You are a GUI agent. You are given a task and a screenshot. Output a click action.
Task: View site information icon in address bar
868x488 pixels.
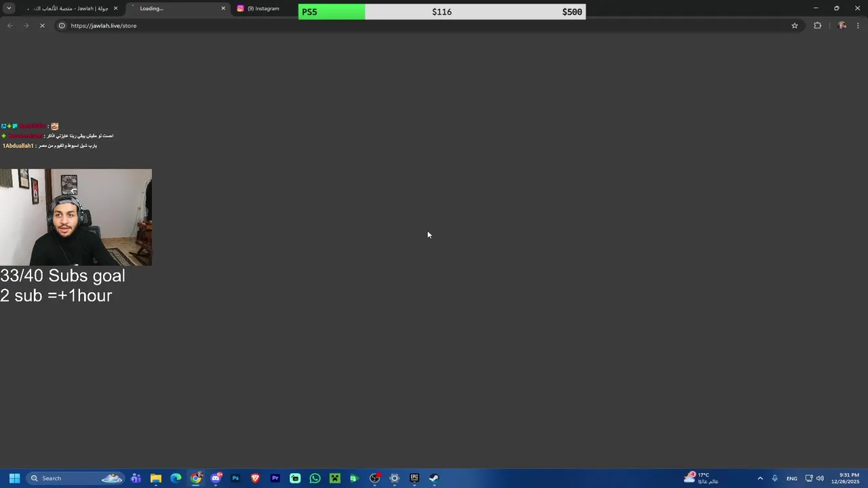[x=62, y=26]
